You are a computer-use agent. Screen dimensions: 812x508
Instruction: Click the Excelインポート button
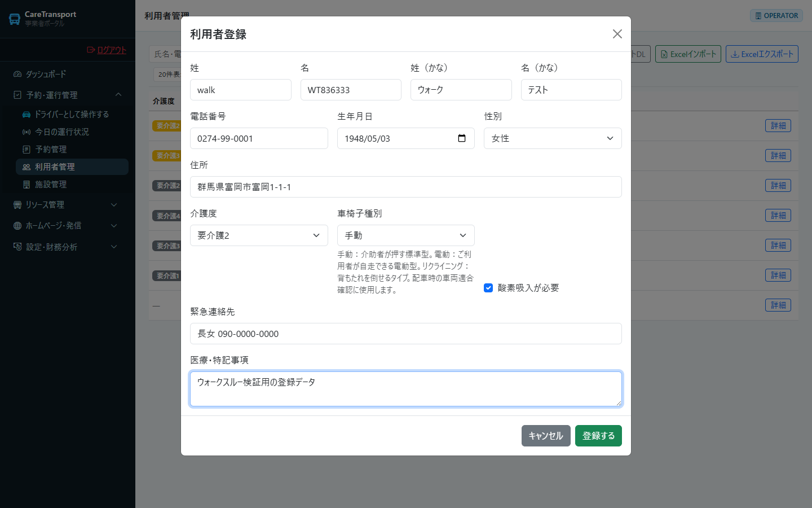tap(688, 54)
